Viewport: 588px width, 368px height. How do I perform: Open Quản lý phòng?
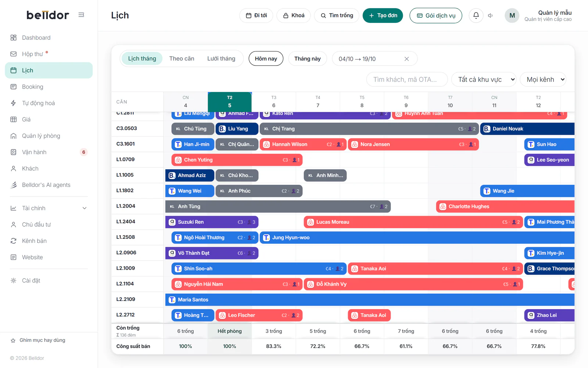(x=49, y=136)
